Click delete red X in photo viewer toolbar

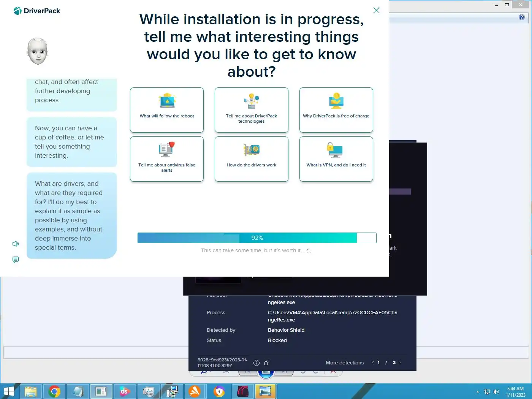[333, 371]
